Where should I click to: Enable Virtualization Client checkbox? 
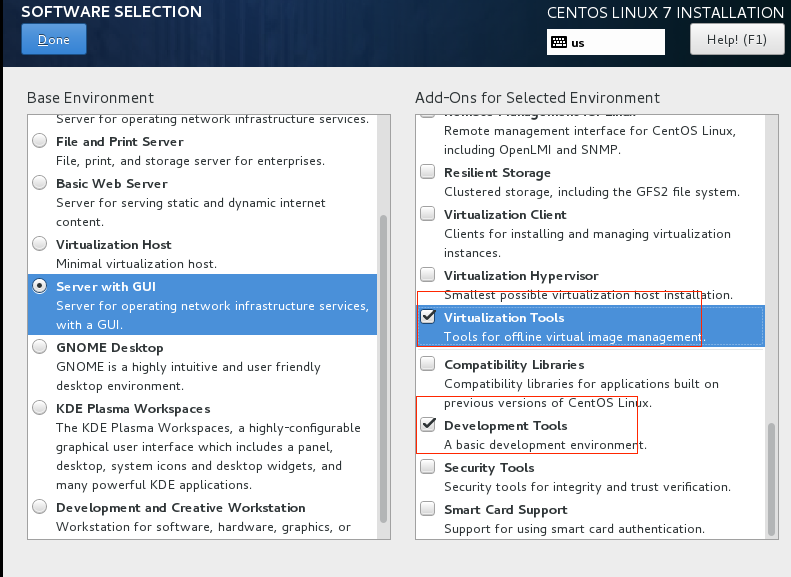point(428,213)
